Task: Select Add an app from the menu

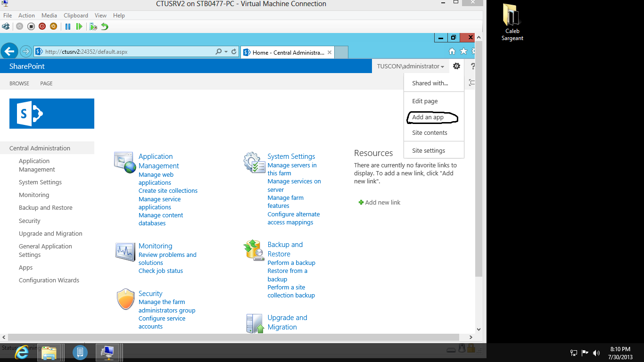Action: [x=428, y=117]
